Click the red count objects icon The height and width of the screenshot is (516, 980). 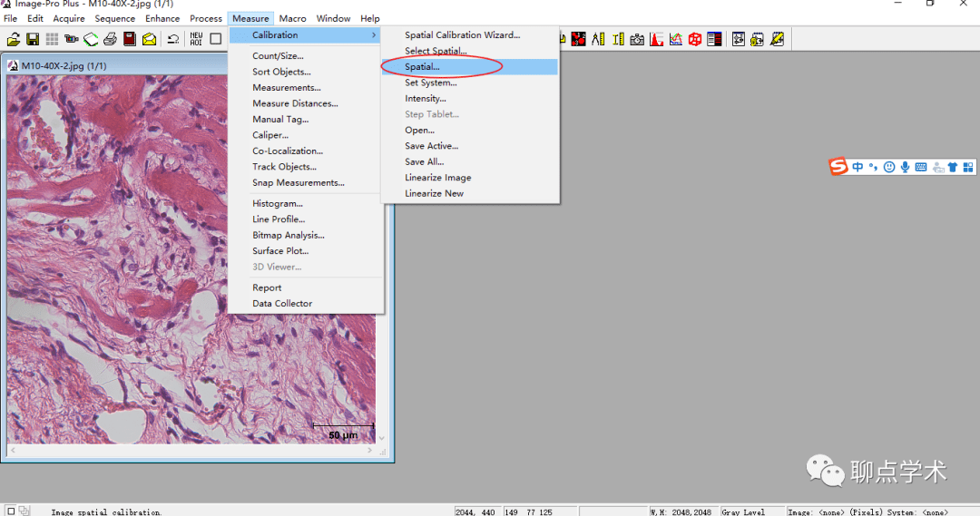click(x=578, y=39)
